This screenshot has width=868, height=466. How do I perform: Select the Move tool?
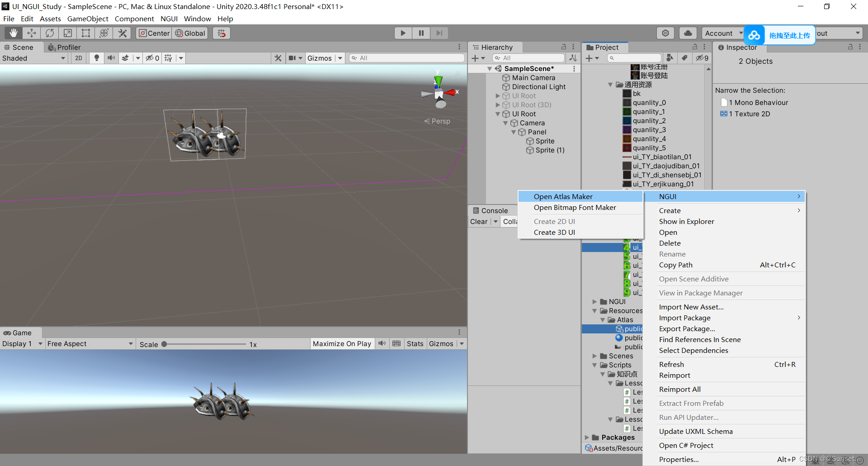pyautogui.click(x=32, y=33)
